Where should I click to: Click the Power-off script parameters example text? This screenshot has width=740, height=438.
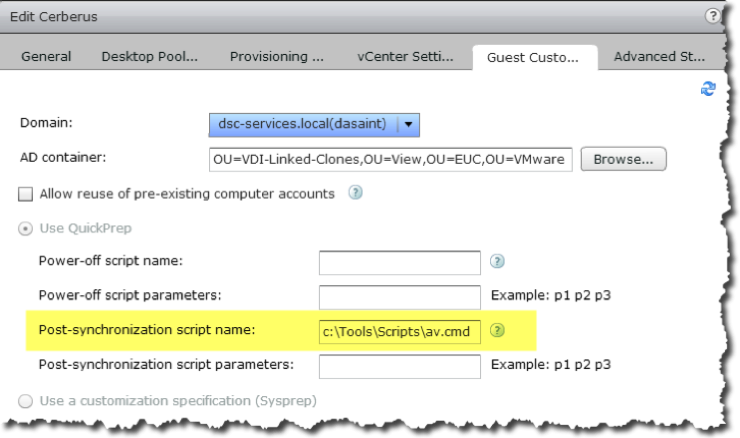pos(551,295)
